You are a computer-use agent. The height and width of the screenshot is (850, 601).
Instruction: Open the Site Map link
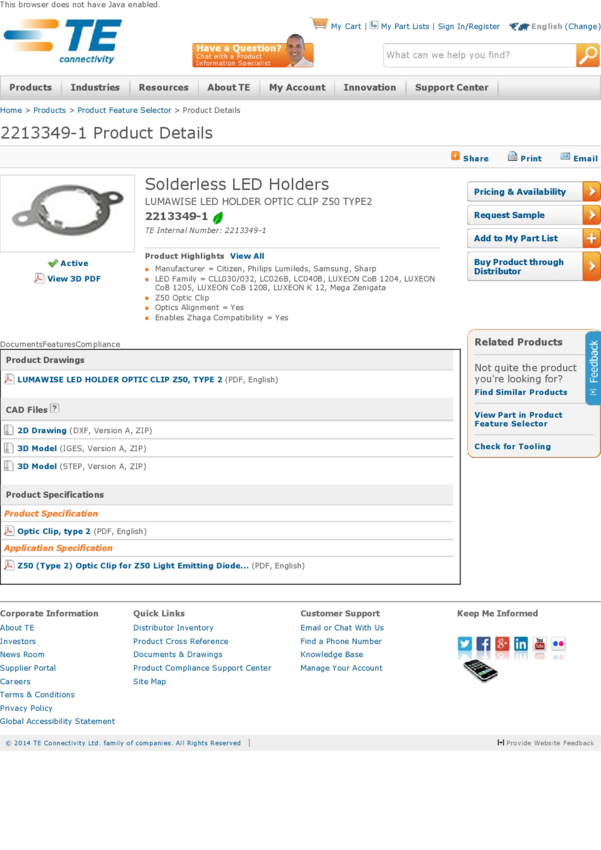point(150,681)
